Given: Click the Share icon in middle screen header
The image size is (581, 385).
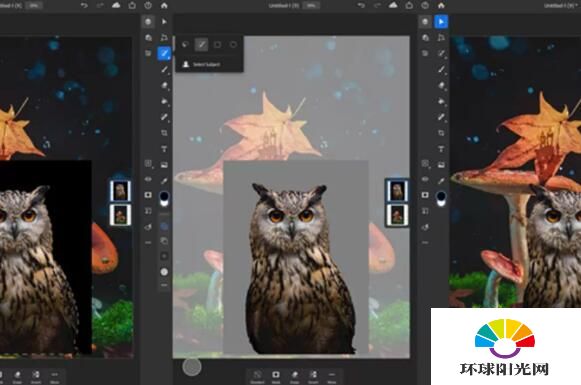Looking at the screenshot, I should click(x=409, y=6).
